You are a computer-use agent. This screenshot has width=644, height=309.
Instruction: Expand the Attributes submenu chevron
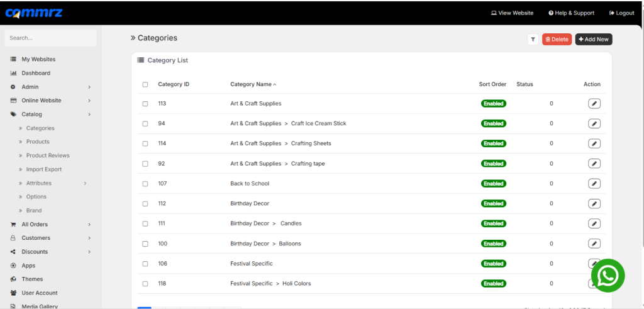coord(85,183)
